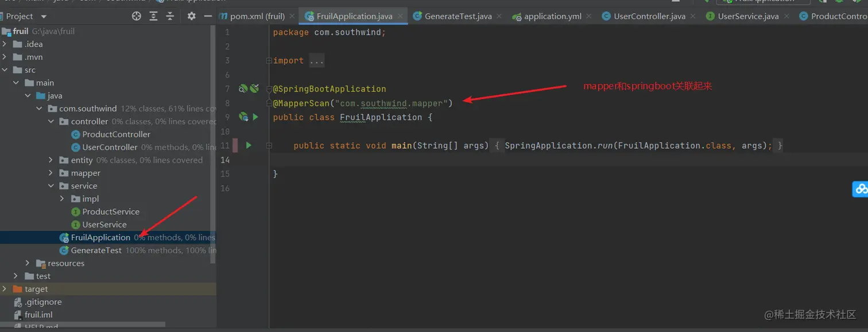
Task: Select the .gitignore file
Action: coord(43,302)
